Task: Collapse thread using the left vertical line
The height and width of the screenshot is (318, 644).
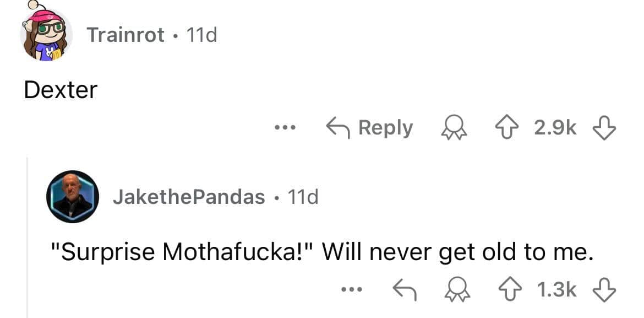Action: pyautogui.click(x=28, y=237)
